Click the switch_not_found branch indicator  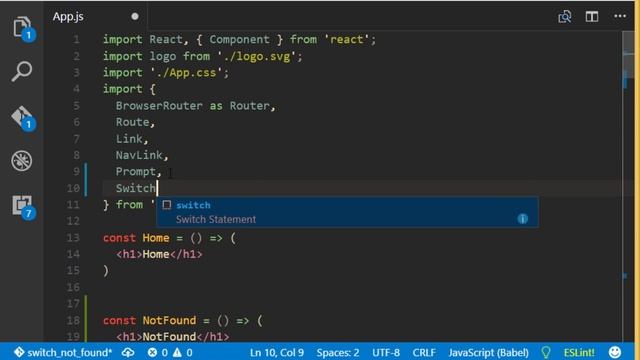[x=63, y=352]
